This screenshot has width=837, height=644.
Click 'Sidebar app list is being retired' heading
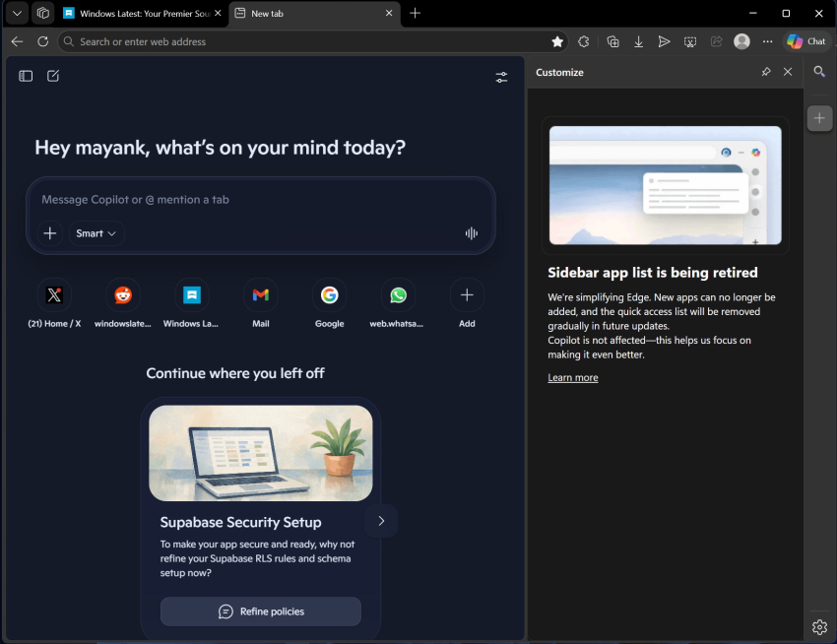tap(652, 273)
